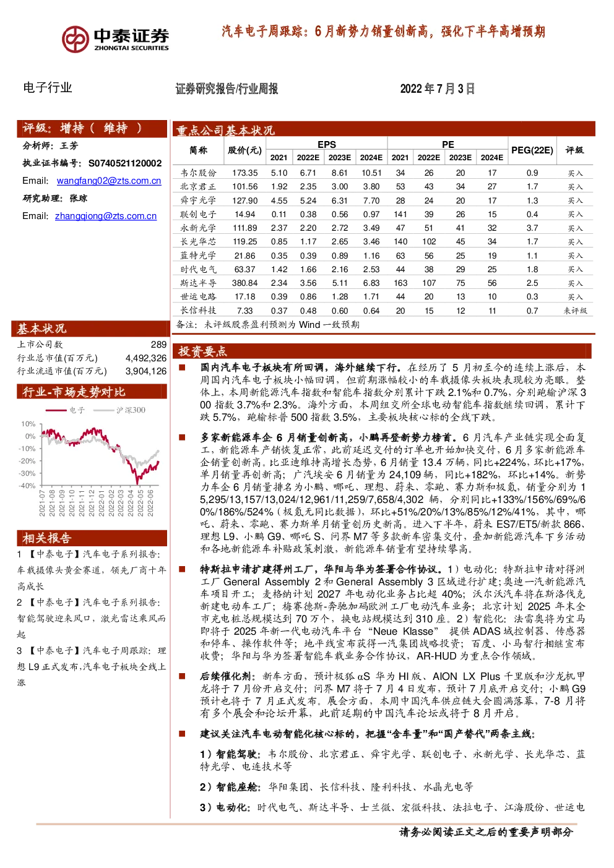Screen dimensions: 614x868
Task: Click the 电子行业 label
Action: [48, 88]
